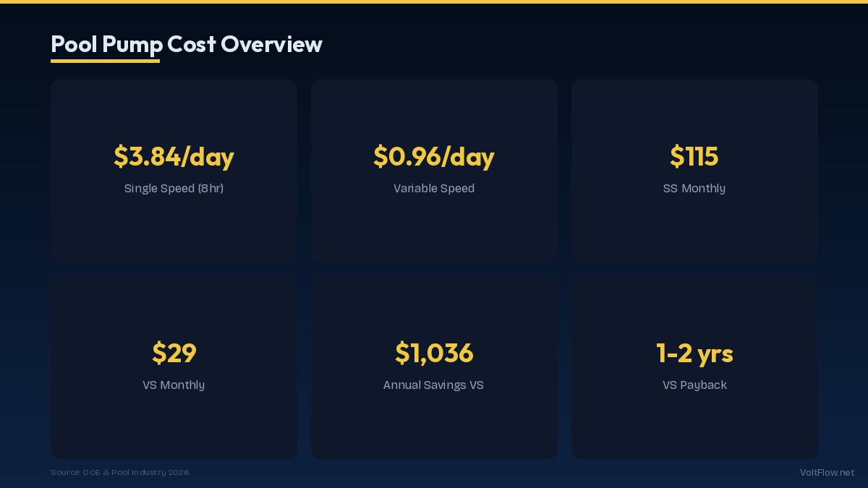Click the 'VS Monthly' label

click(174, 385)
